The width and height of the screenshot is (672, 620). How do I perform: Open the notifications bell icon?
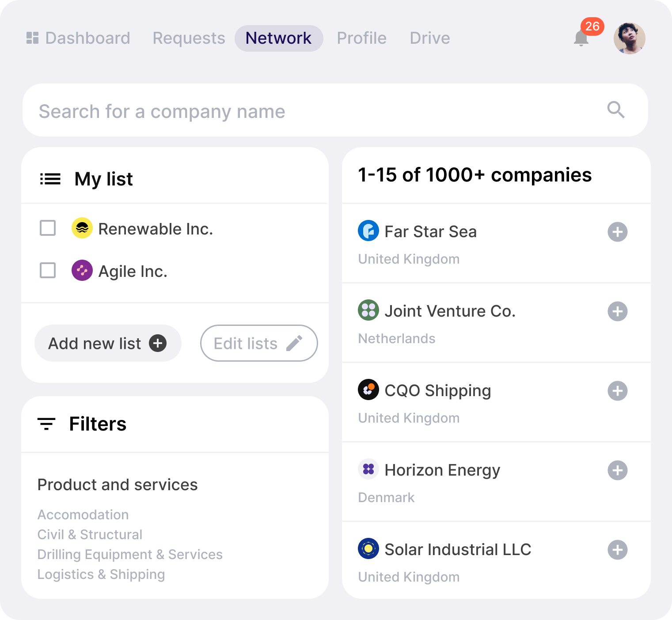tap(581, 39)
